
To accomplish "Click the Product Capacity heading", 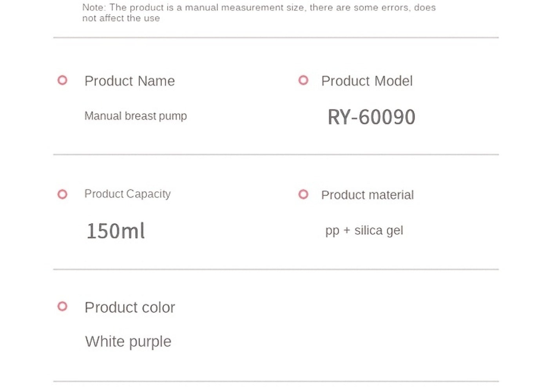I will 128,194.
